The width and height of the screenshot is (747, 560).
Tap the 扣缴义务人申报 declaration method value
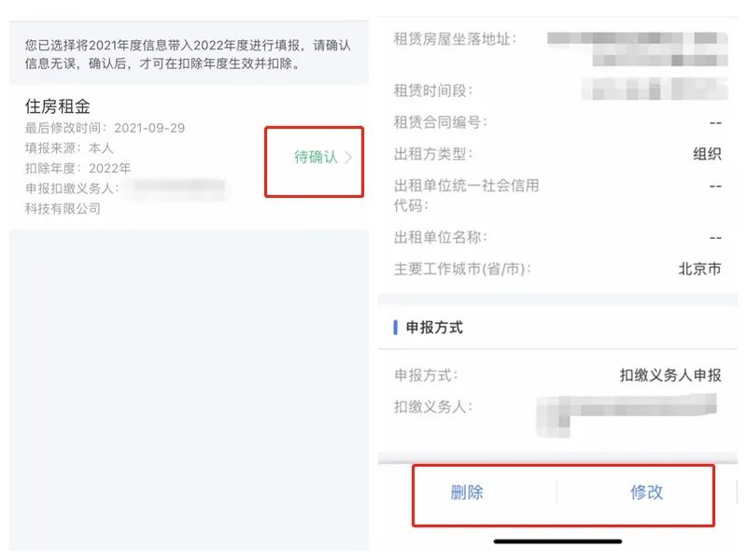coord(670,375)
